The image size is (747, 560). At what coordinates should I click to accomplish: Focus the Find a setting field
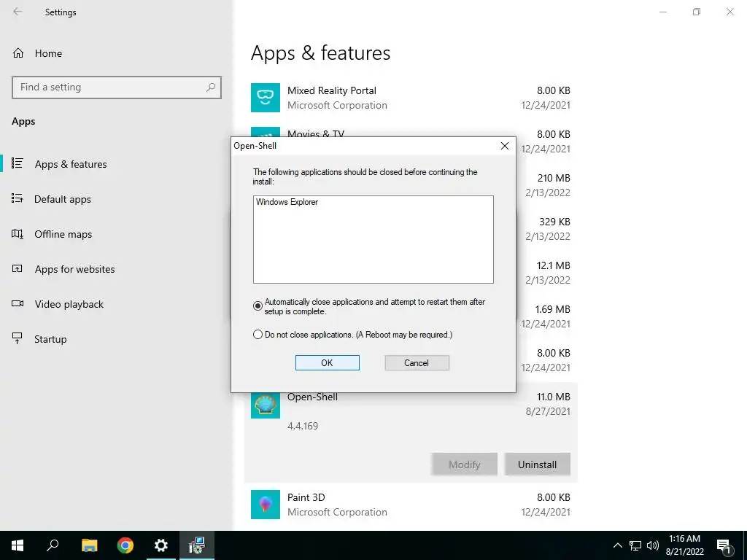116,87
